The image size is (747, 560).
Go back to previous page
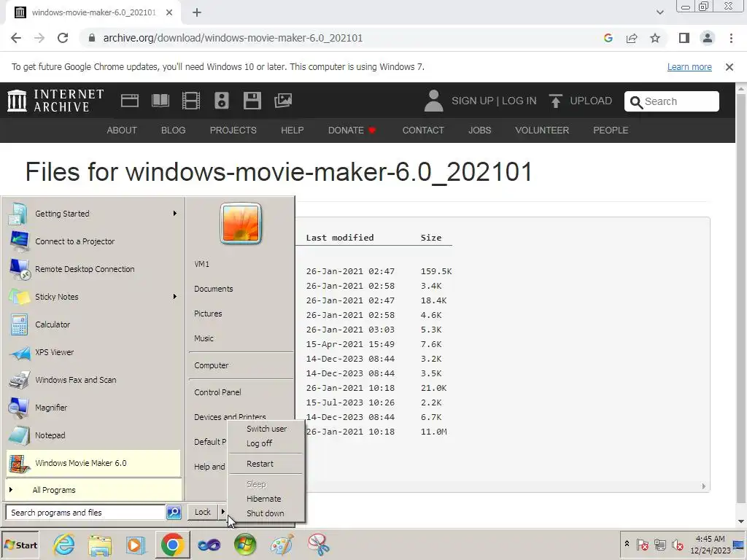click(x=16, y=38)
